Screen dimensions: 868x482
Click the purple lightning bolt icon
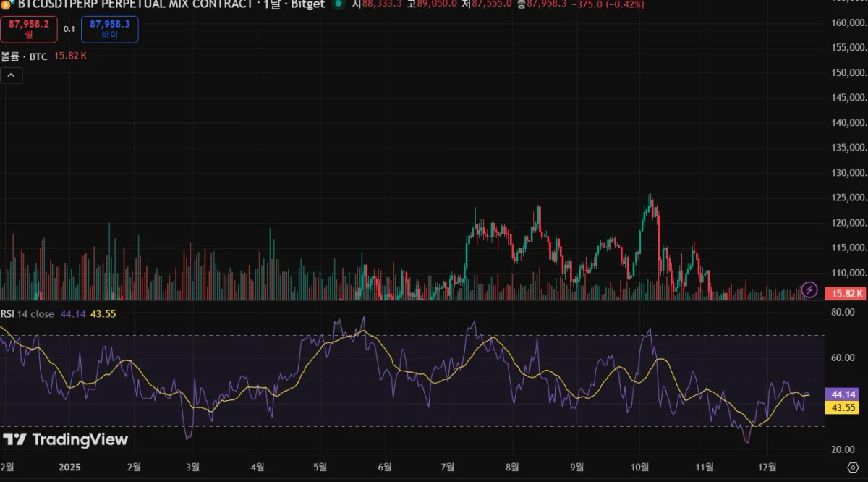click(810, 289)
